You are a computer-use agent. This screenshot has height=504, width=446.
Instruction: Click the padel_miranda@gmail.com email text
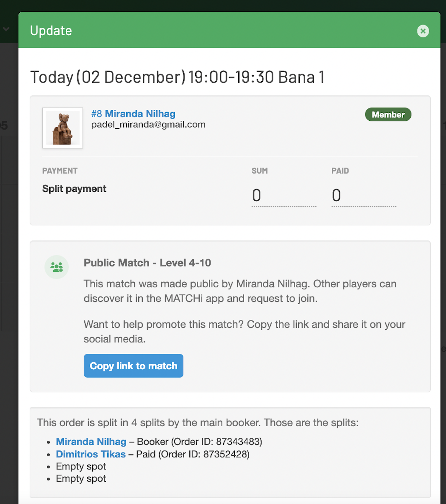click(x=148, y=125)
